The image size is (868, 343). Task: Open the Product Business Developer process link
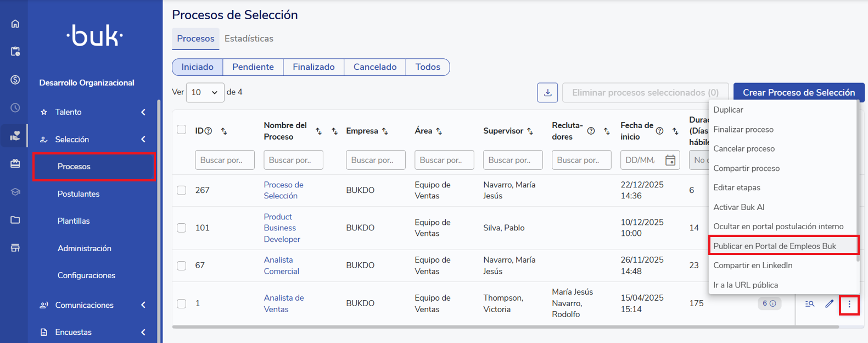(x=282, y=228)
